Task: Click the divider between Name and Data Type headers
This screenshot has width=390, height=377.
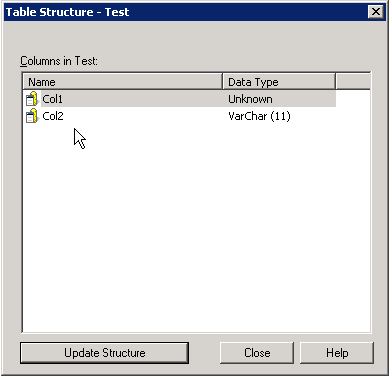Action: coord(222,82)
